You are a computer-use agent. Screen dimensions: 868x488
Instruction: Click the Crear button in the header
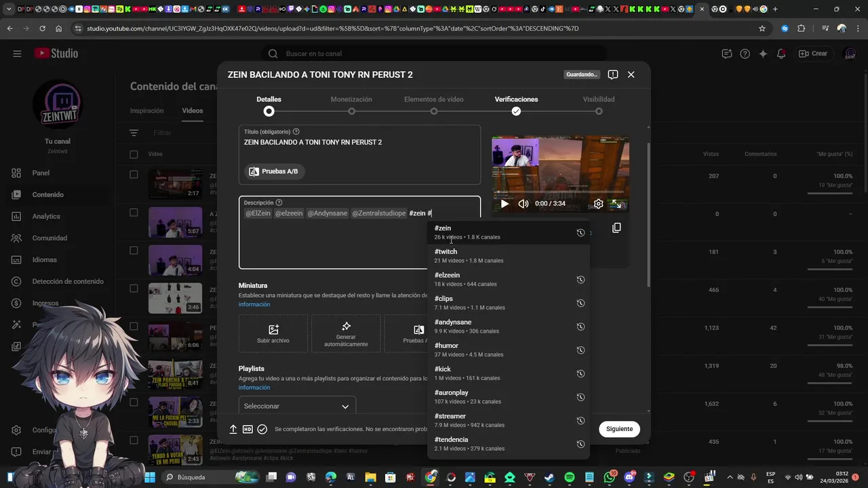pos(813,54)
